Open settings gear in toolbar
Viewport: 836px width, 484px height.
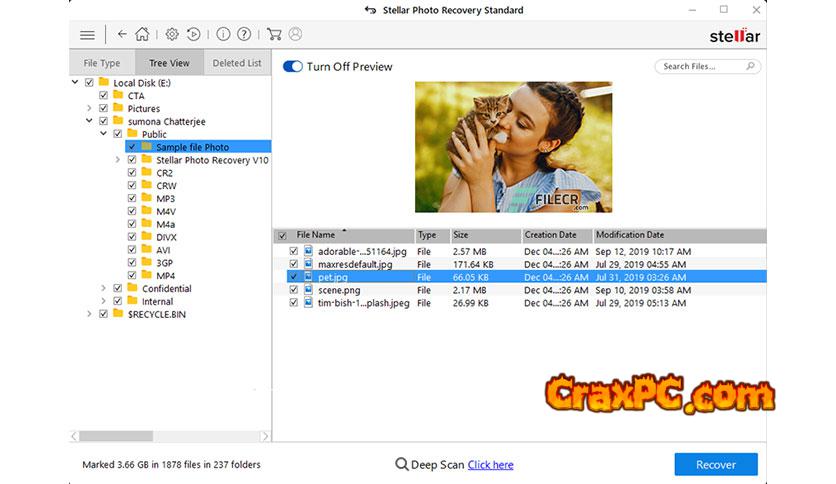172,34
